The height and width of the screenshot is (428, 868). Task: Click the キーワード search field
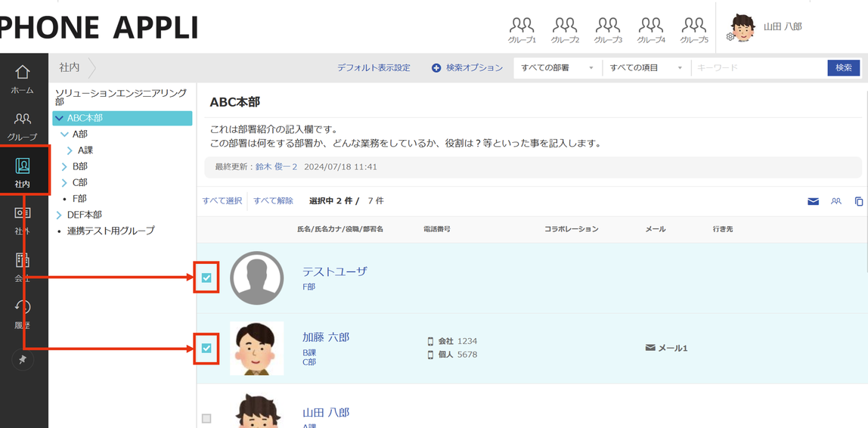click(759, 67)
